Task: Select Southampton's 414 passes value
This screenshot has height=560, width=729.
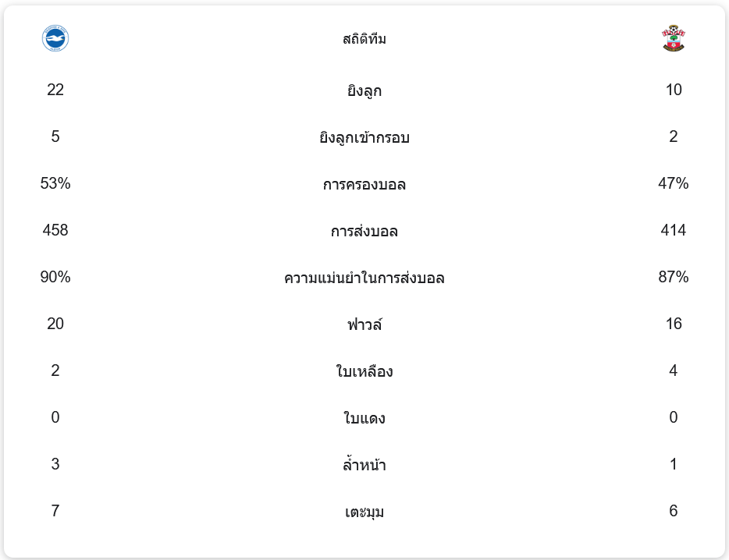Action: pos(673,230)
